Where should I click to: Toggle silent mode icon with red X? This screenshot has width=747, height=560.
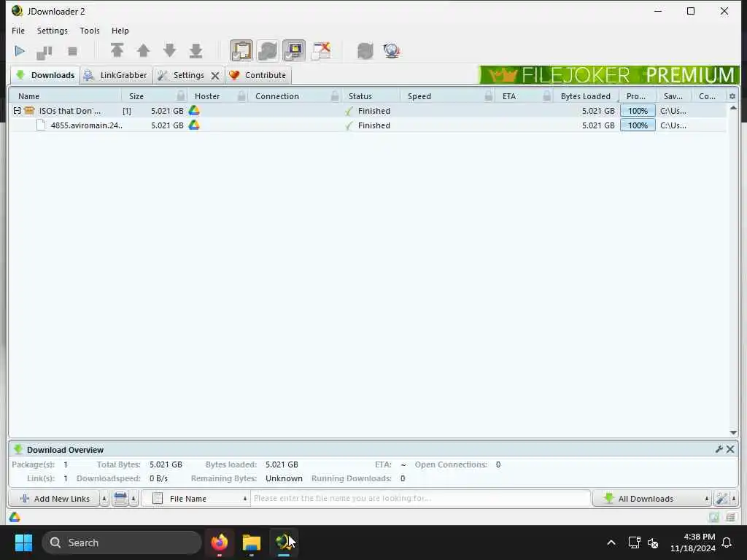coord(321,50)
